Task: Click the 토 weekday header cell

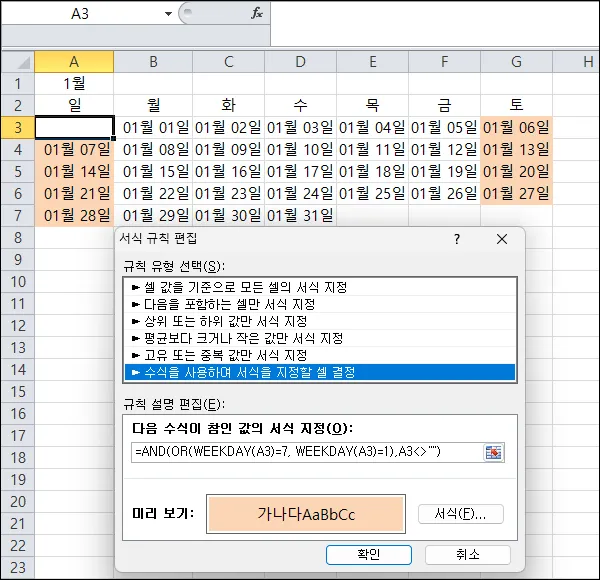Action: [x=516, y=105]
